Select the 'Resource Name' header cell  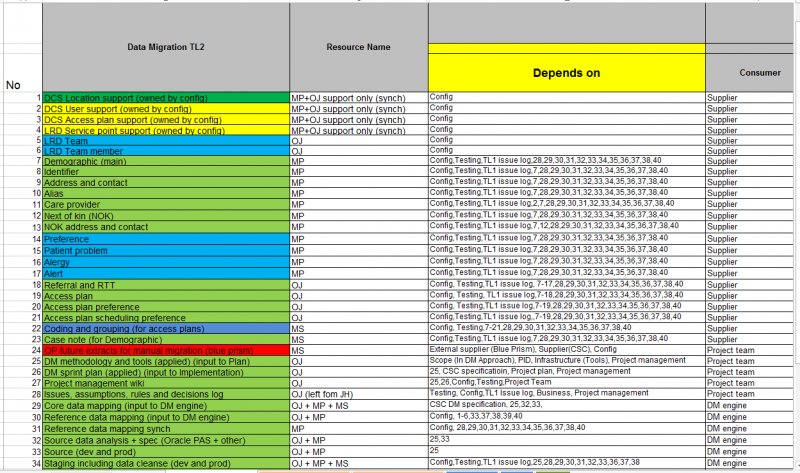click(358, 46)
